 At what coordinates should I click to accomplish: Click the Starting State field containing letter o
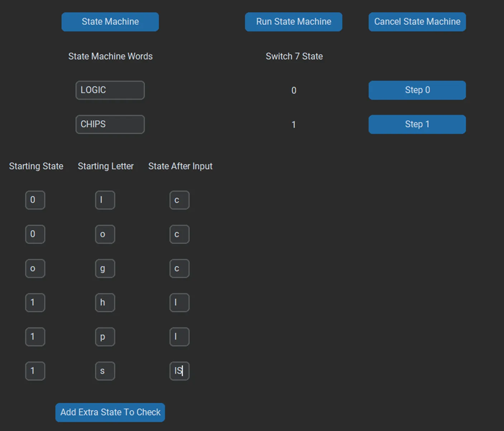pyautogui.click(x=35, y=268)
